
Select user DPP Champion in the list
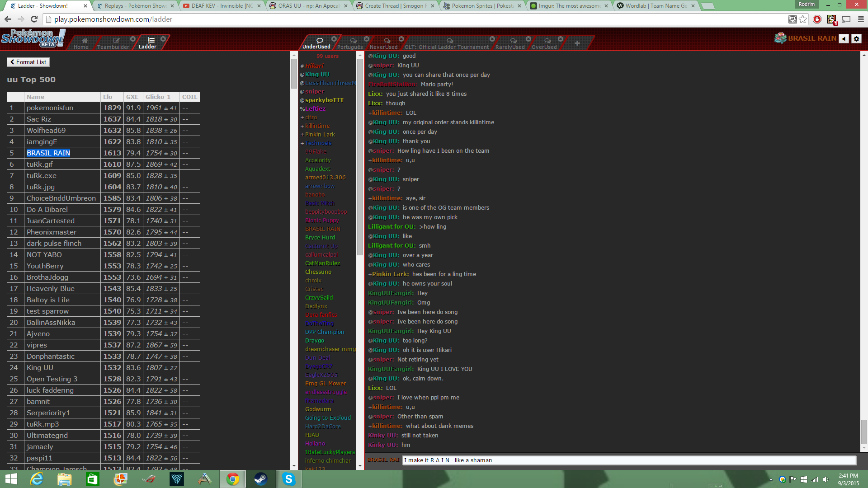(324, 332)
